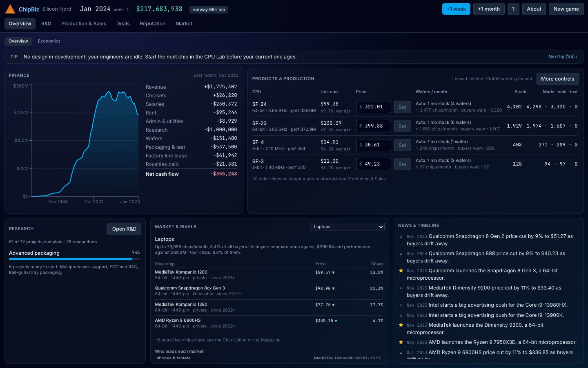Click the Packaging & test expense -$537,500
The height and width of the screenshot is (368, 588).
223,147
